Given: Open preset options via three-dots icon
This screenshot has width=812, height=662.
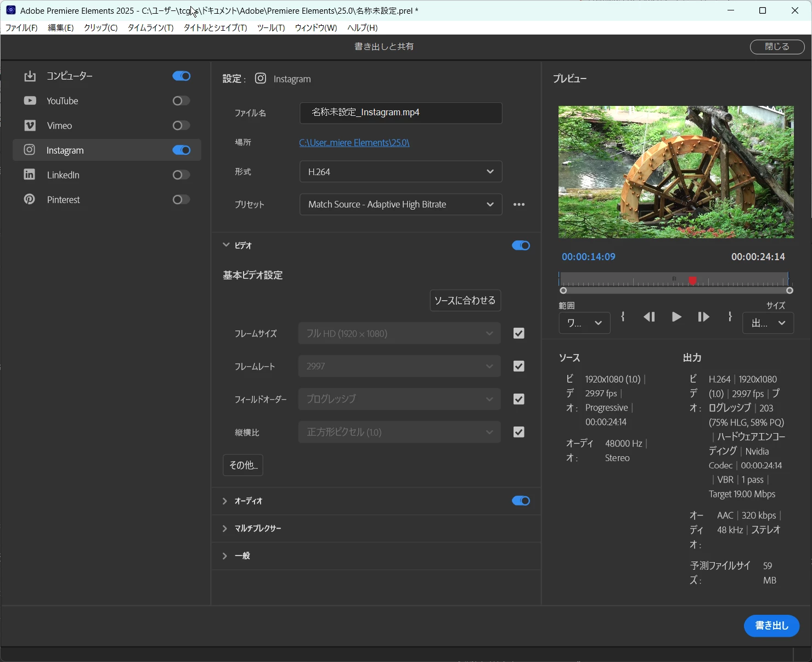Looking at the screenshot, I should [x=519, y=204].
